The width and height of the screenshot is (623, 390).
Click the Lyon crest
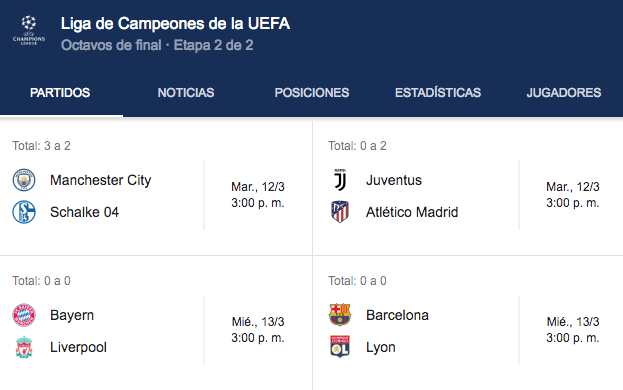point(340,347)
